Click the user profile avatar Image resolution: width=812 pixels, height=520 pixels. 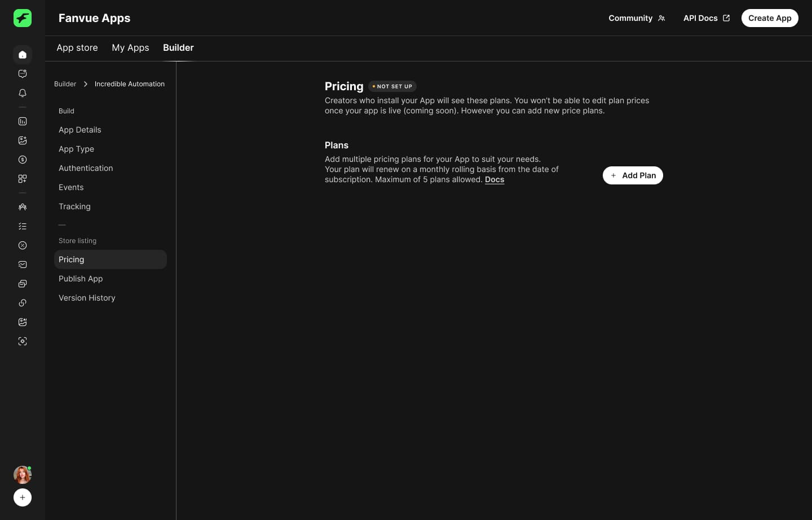click(x=23, y=475)
